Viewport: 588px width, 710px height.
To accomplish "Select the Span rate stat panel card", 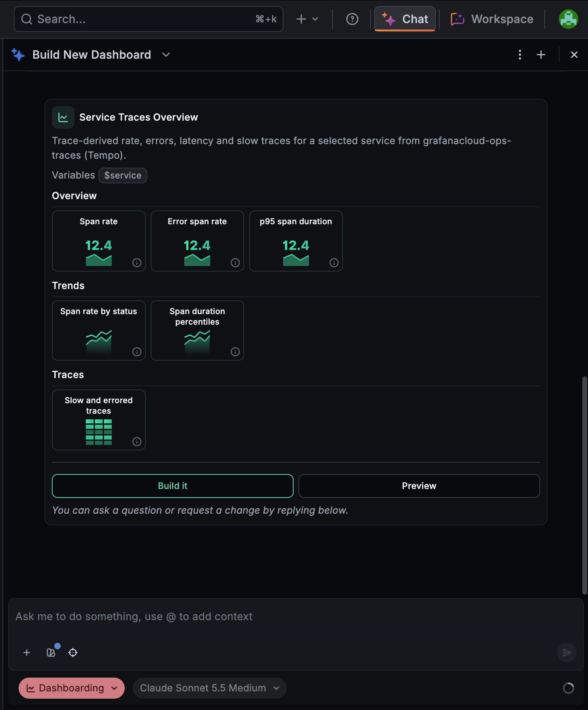I will [99, 241].
